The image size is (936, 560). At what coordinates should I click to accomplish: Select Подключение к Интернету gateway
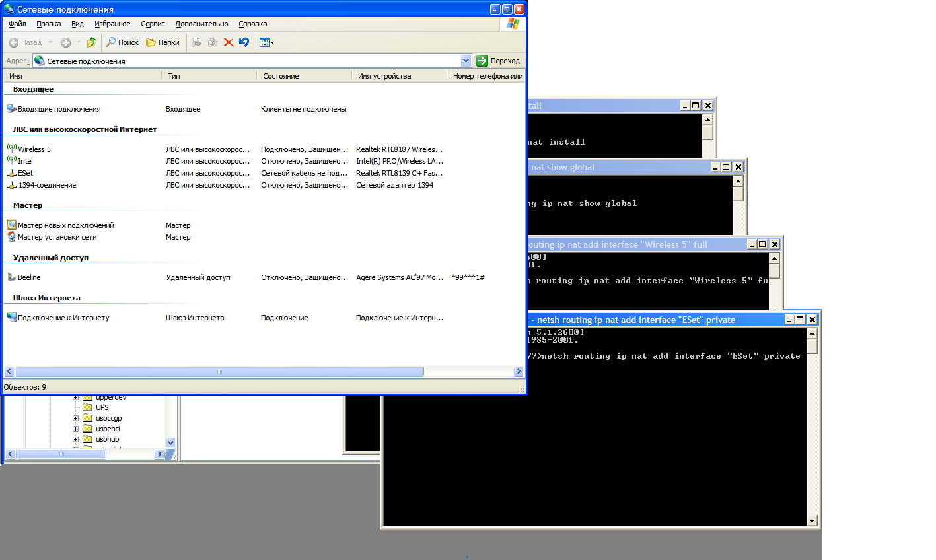(x=63, y=318)
